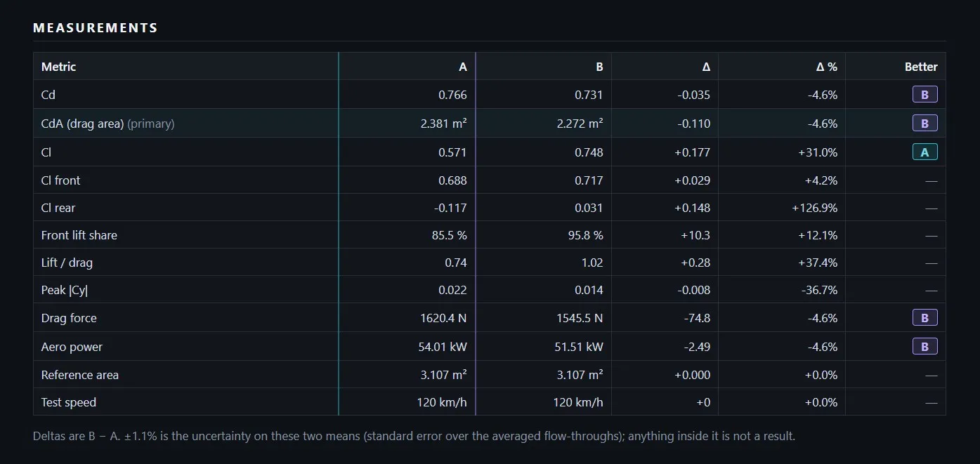Click the "Cl rear" row label

pyautogui.click(x=58, y=208)
